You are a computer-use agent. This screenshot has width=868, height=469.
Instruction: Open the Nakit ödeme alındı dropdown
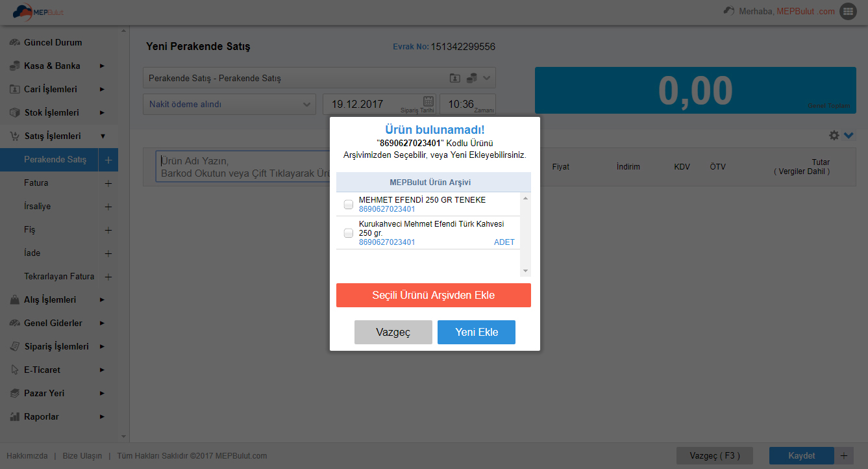click(x=229, y=104)
